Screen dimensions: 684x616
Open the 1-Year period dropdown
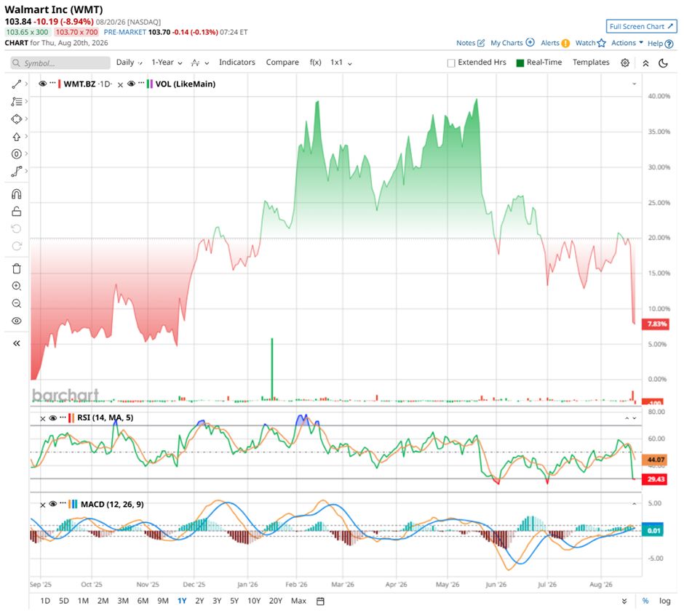167,63
